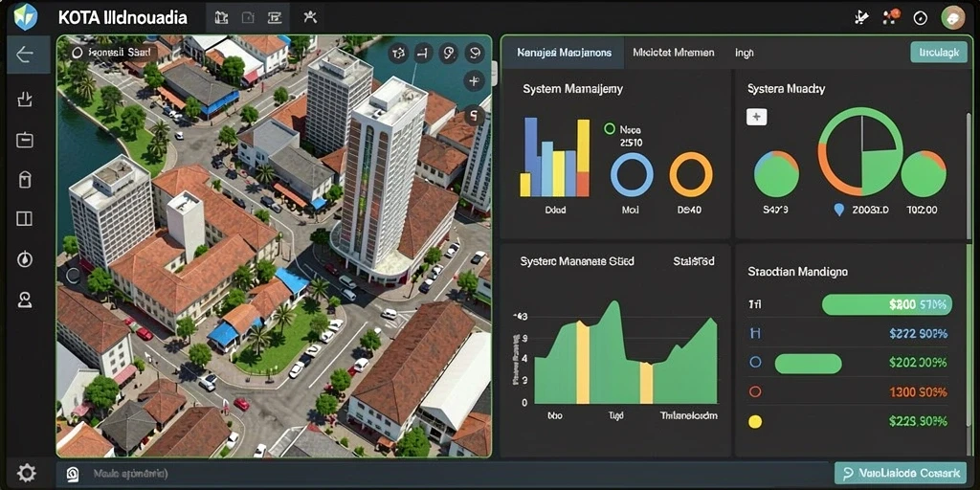
Task: Open the user avatar in the top bar
Action: [953, 17]
